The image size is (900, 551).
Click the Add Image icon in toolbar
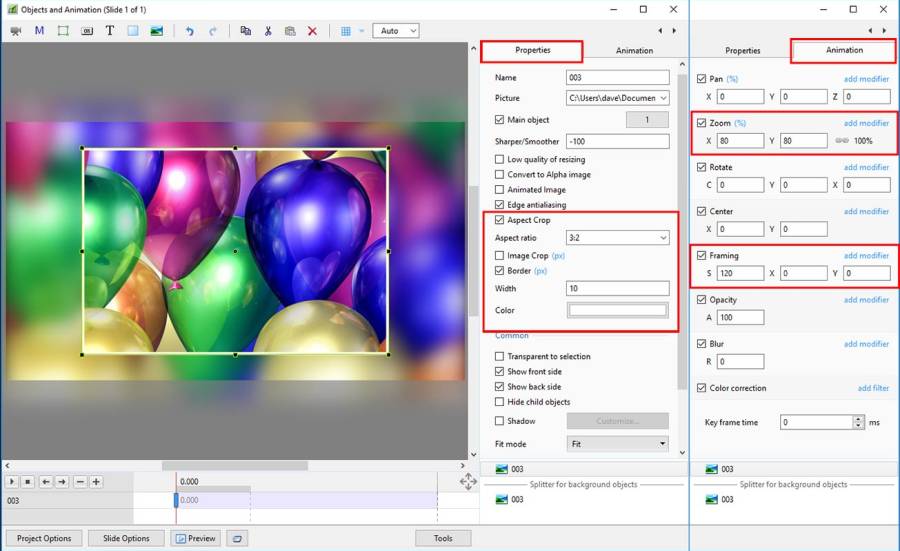click(157, 31)
